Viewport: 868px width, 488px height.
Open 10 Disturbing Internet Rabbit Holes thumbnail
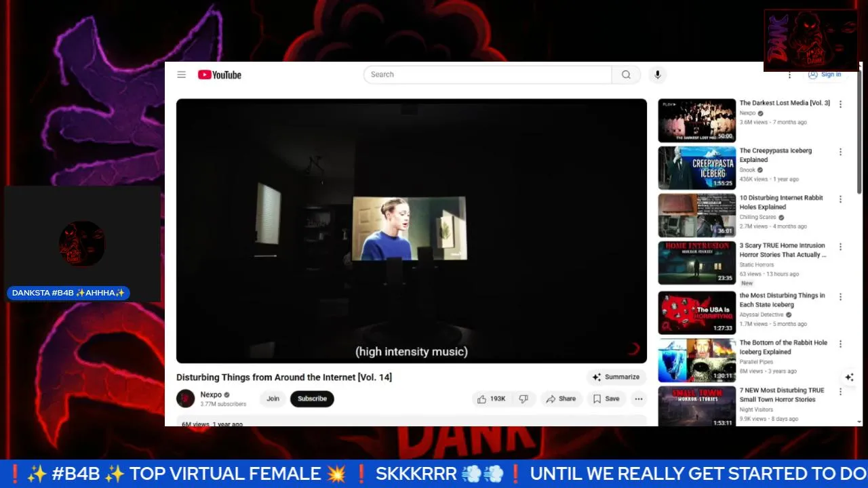pos(696,216)
